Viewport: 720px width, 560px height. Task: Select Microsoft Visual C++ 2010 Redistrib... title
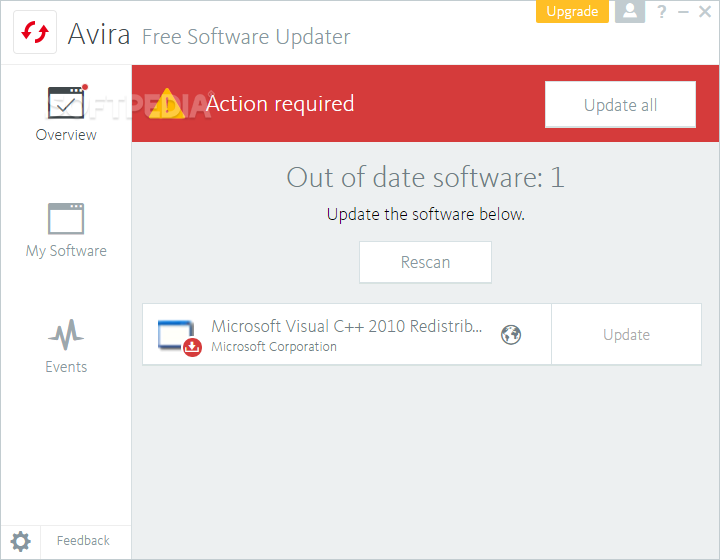pos(347,326)
